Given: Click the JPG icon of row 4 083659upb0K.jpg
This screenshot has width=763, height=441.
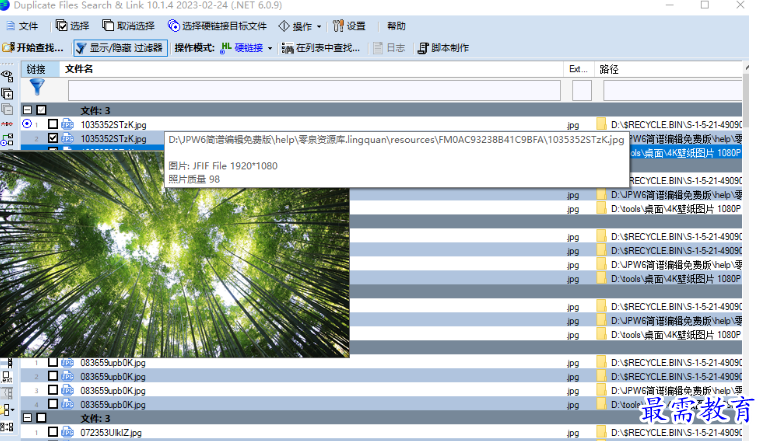Looking at the screenshot, I should 68,404.
